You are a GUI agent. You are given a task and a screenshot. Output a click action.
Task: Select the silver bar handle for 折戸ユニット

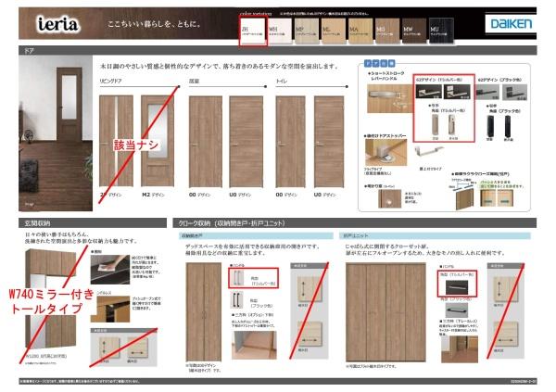(x=457, y=286)
